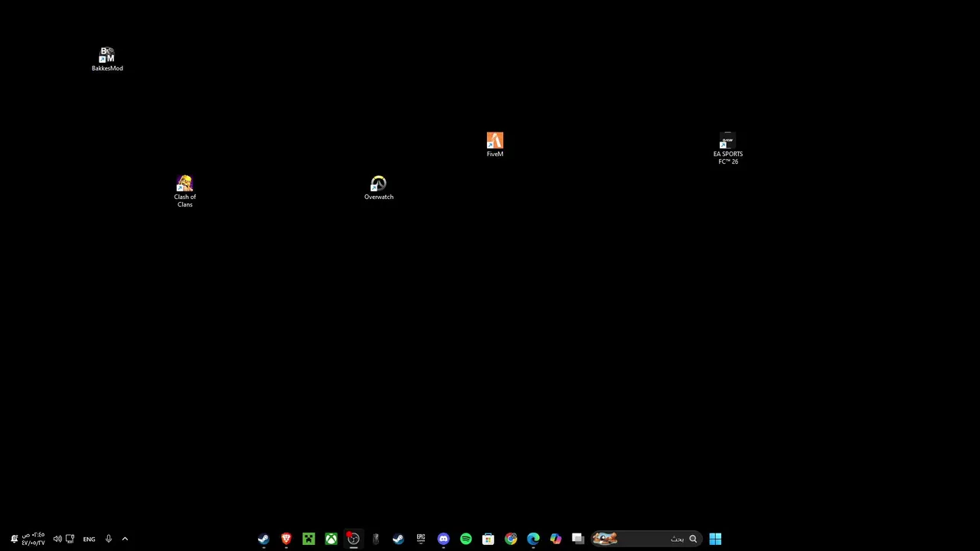The image size is (980, 551).
Task: Open Spotify from the taskbar
Action: point(465,539)
